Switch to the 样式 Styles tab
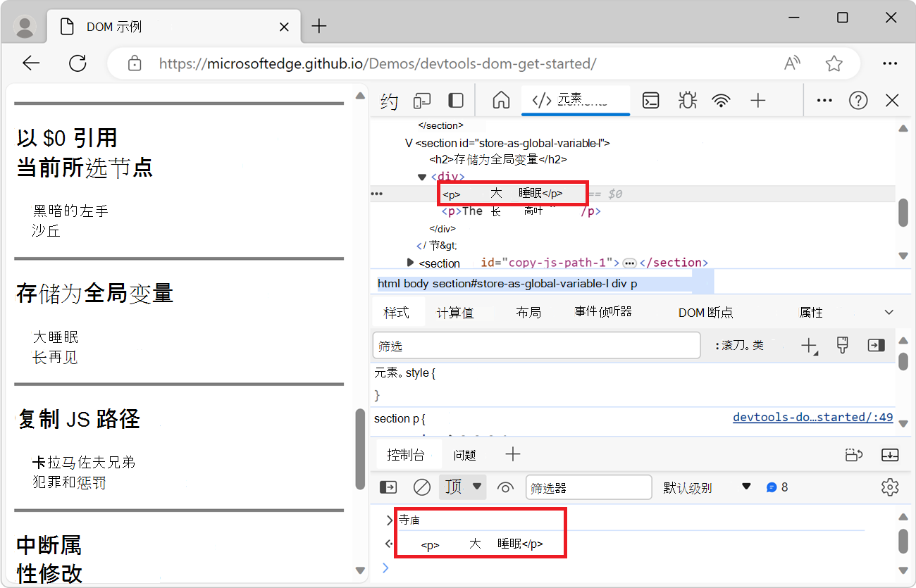This screenshot has width=916, height=588. point(397,312)
